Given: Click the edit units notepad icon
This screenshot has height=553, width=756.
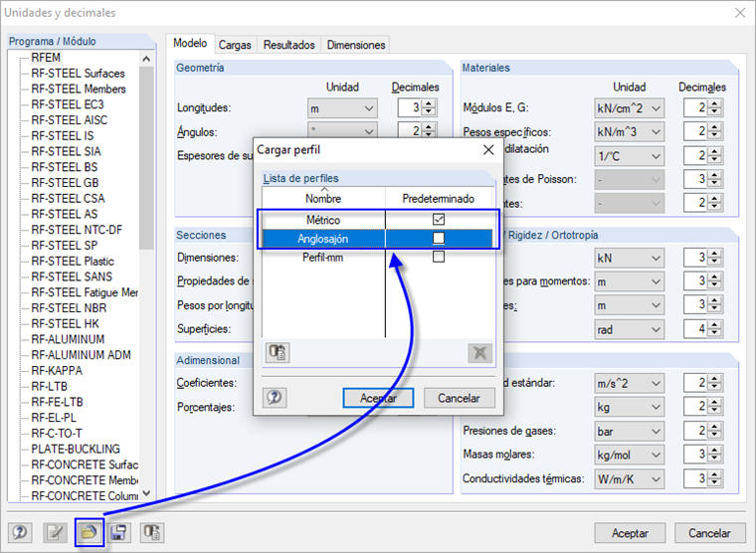Looking at the screenshot, I should pos(55,533).
